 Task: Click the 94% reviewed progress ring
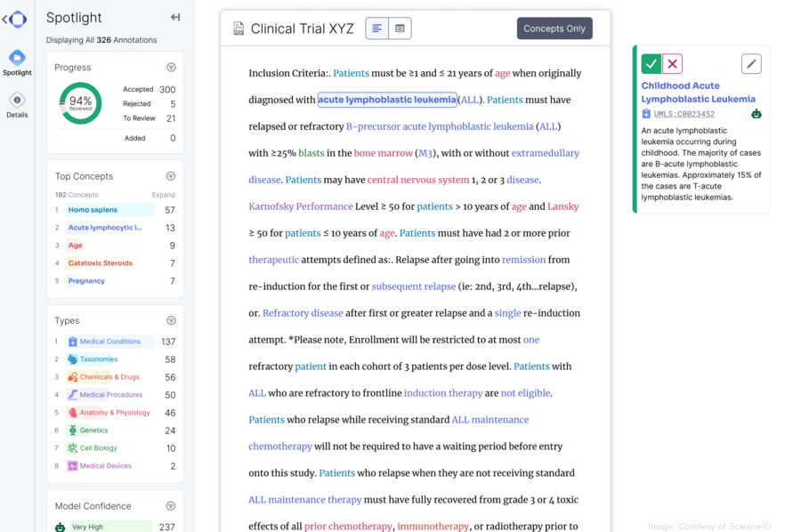click(x=80, y=102)
